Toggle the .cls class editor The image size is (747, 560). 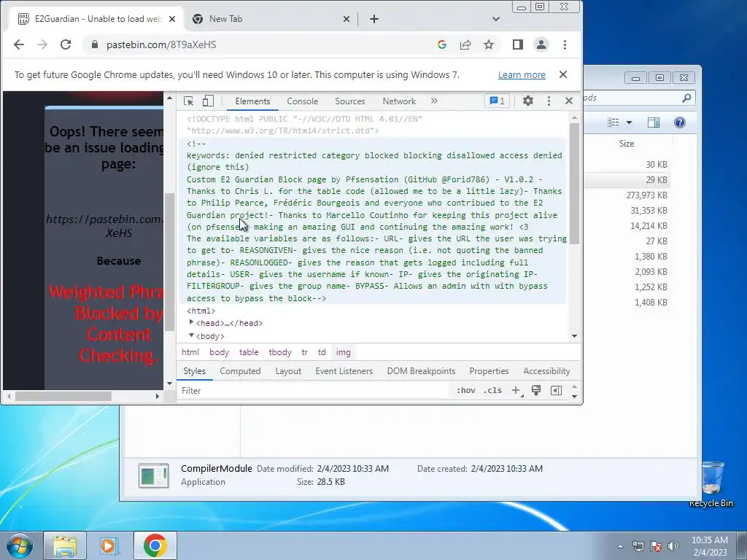click(x=492, y=391)
